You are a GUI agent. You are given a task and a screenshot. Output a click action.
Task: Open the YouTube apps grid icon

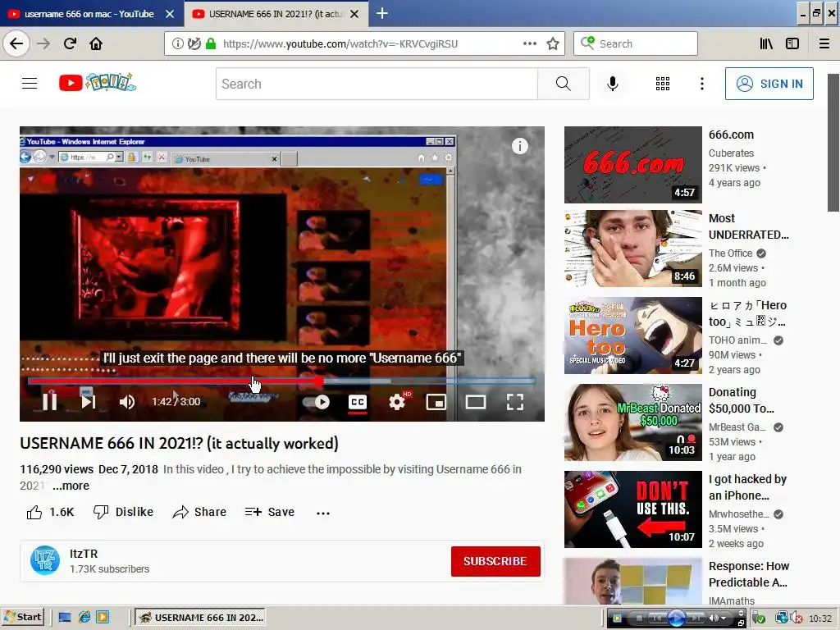coord(663,84)
